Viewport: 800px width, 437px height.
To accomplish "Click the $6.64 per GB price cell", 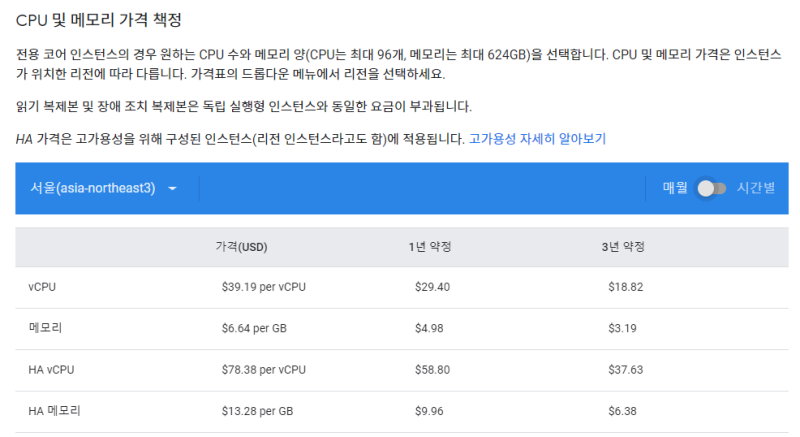I will tap(257, 328).
